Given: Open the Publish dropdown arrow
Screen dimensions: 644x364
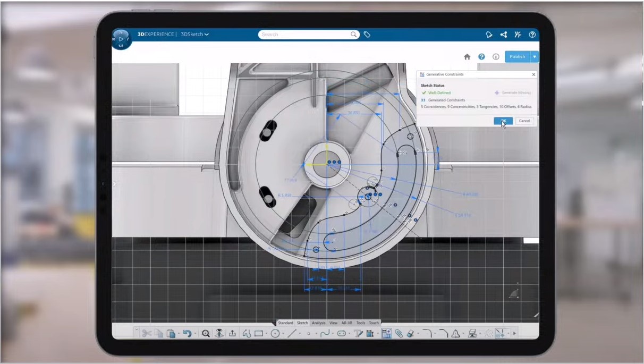Looking at the screenshot, I should click(535, 57).
